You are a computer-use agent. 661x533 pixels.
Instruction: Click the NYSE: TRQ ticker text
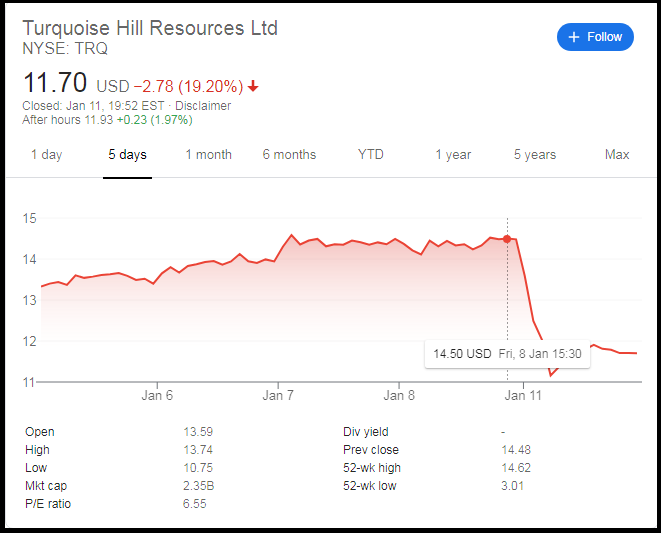[x=65, y=48]
